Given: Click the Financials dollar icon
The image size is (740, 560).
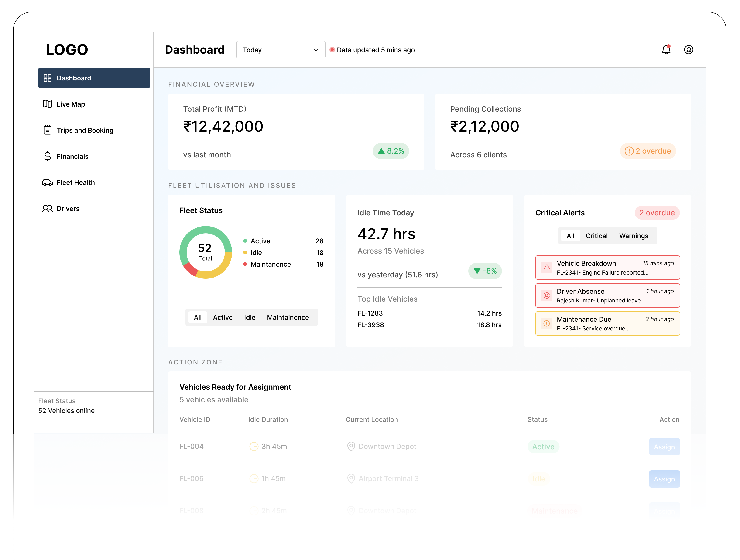Looking at the screenshot, I should click(48, 156).
